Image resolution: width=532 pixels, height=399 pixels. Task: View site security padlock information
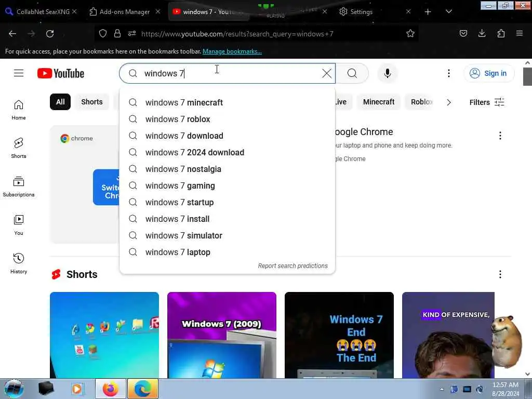pos(117,33)
